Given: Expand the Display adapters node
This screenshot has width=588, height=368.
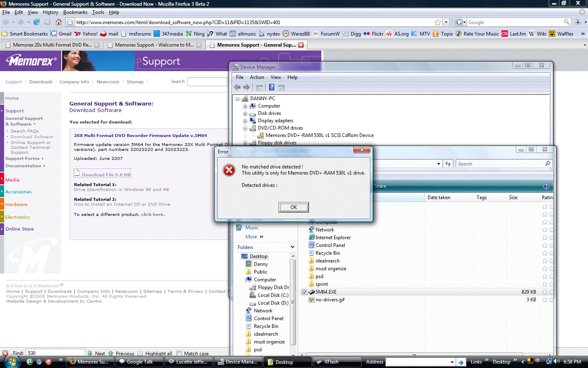Looking at the screenshot, I should pyautogui.click(x=245, y=121).
